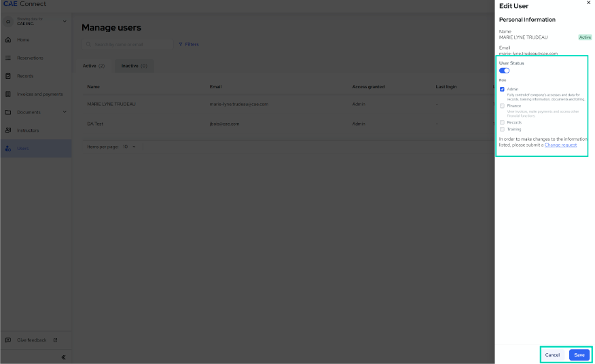Click the Name column header
The width and height of the screenshot is (595, 364).
93,87
